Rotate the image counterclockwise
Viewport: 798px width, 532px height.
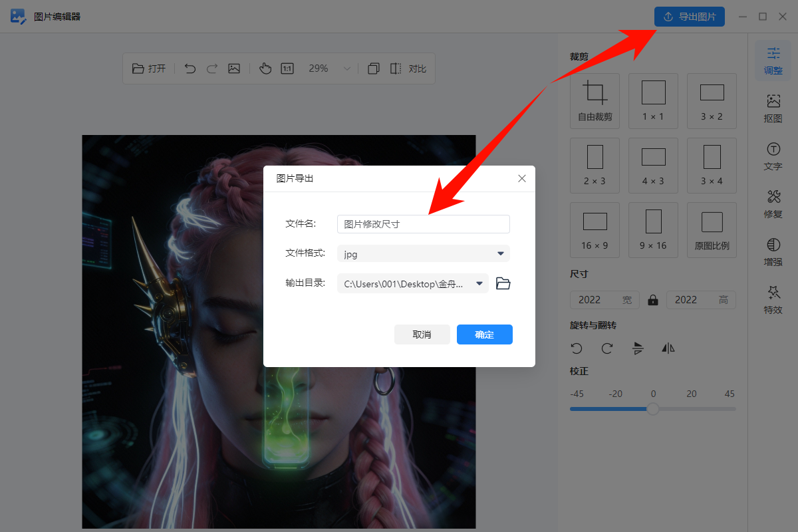point(577,348)
